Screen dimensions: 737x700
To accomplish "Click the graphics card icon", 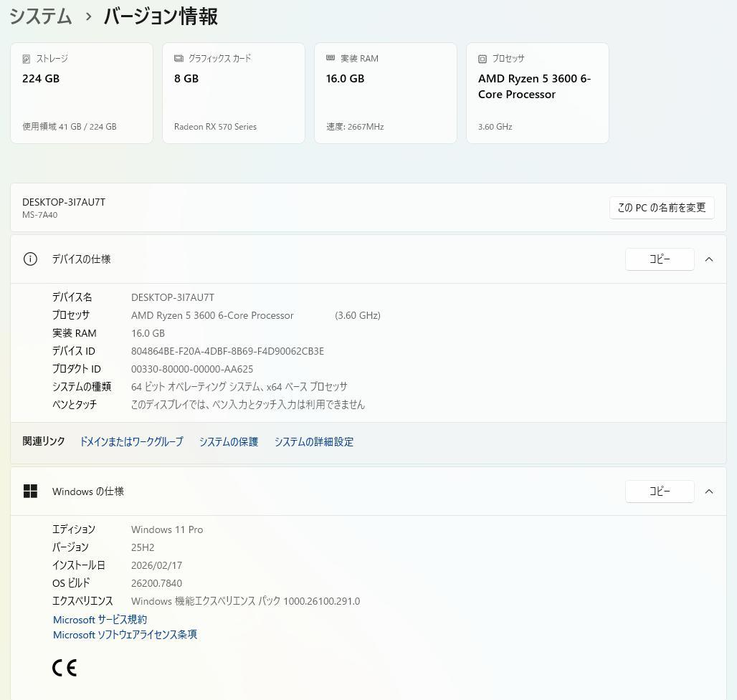I will [x=179, y=58].
